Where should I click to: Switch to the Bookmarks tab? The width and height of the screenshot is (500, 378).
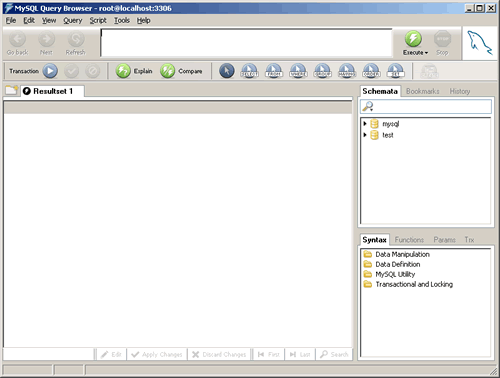423,91
